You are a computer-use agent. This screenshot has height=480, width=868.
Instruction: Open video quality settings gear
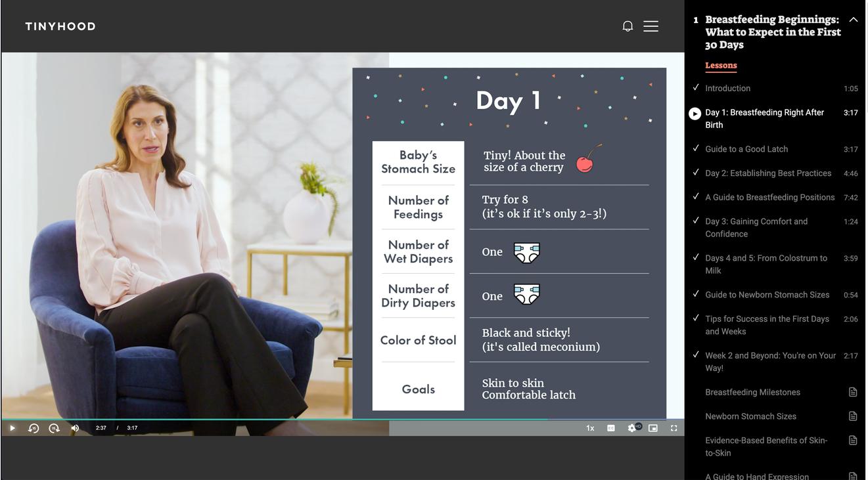[x=632, y=428]
